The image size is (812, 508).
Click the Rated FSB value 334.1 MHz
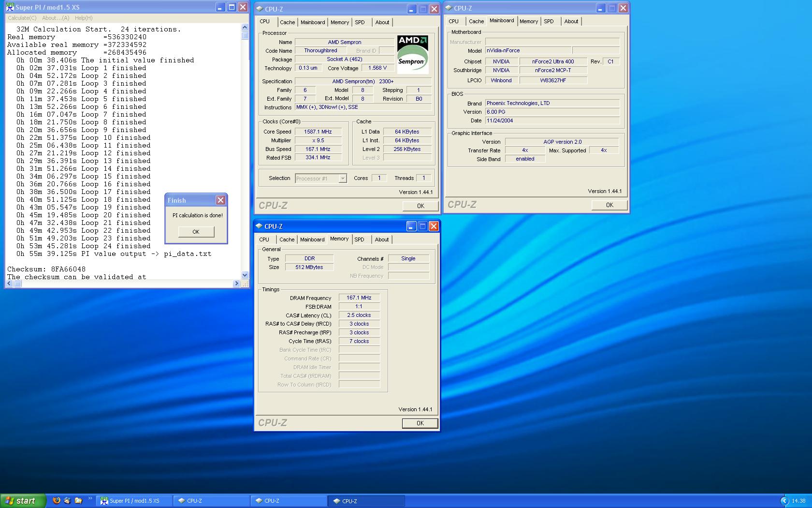click(x=318, y=158)
